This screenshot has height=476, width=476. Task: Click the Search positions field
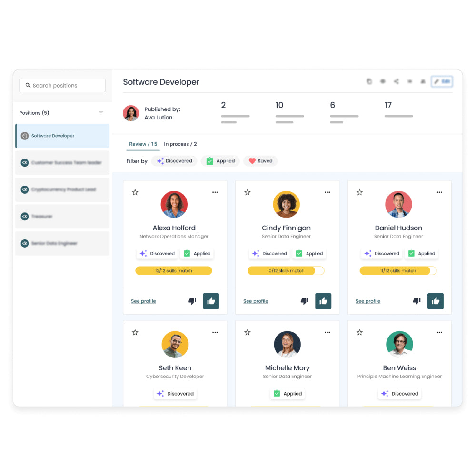tap(62, 86)
